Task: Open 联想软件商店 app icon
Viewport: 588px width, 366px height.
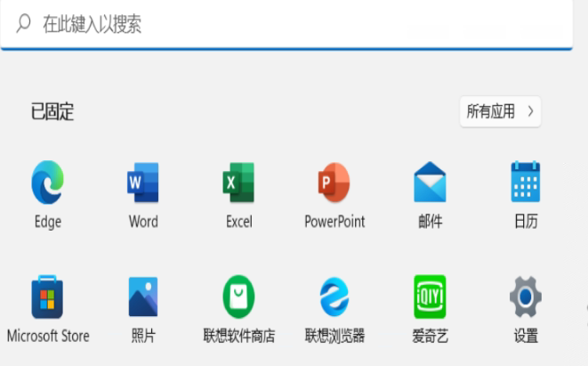Action: coord(238,297)
